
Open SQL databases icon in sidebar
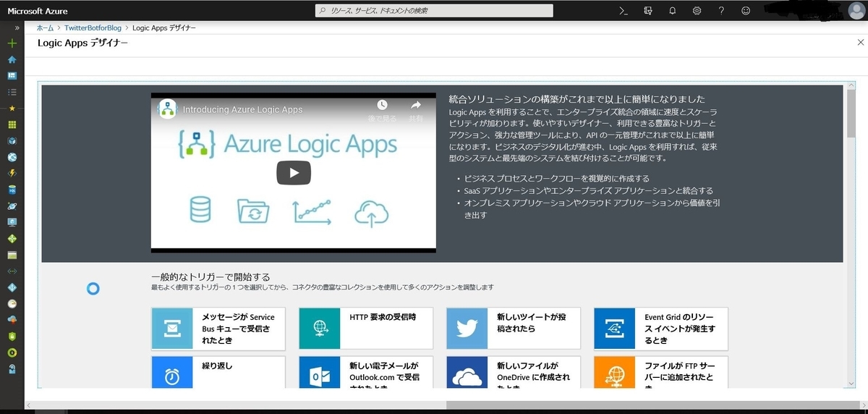12,190
